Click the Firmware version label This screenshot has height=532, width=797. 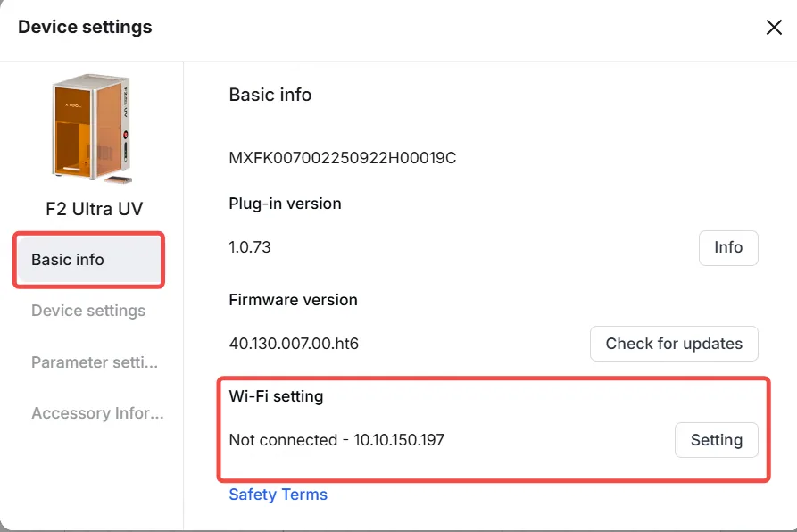click(x=294, y=300)
